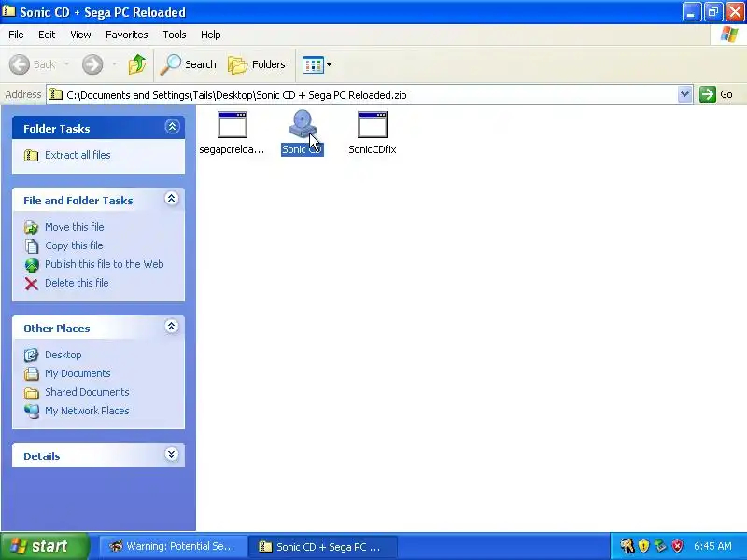Click the Desktop icon in Other Places
The height and width of the screenshot is (560, 747).
pyautogui.click(x=32, y=356)
